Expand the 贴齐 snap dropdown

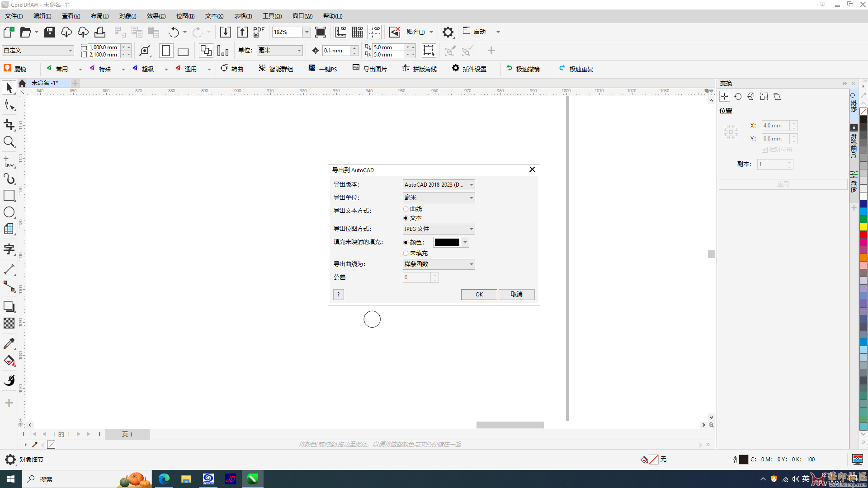click(x=431, y=32)
